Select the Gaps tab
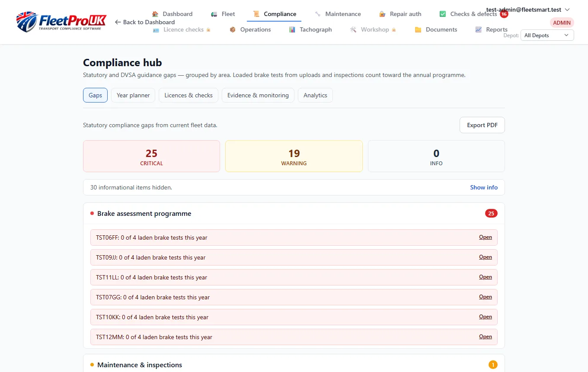588x372 pixels. click(x=95, y=95)
